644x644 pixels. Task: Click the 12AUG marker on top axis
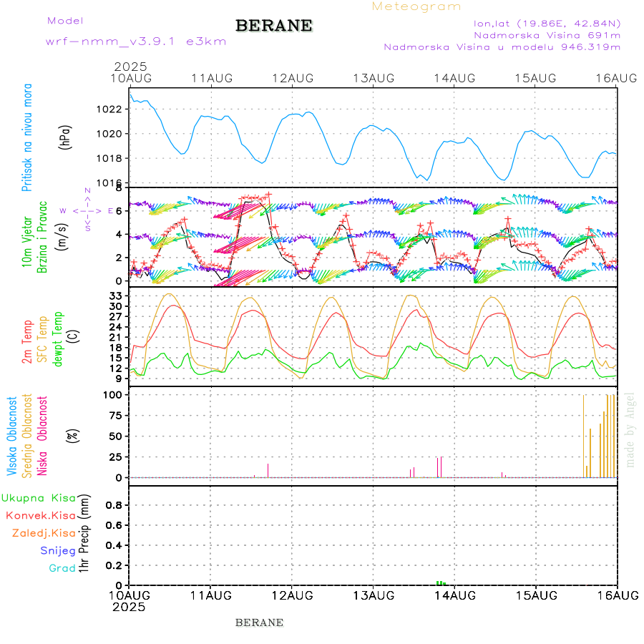click(x=292, y=78)
